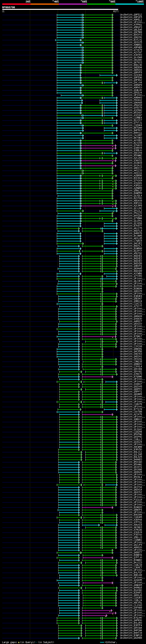
Task: Select hit UniRef100_O81480
Action: pos(131,60)
